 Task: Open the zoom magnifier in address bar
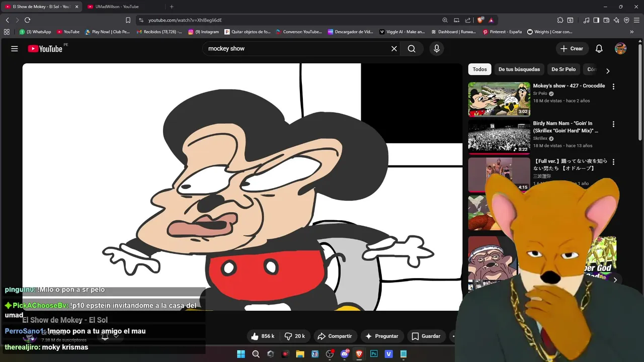(x=445, y=20)
